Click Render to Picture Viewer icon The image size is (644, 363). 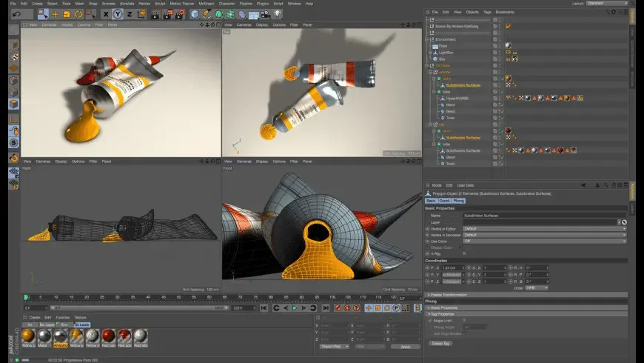click(x=167, y=14)
